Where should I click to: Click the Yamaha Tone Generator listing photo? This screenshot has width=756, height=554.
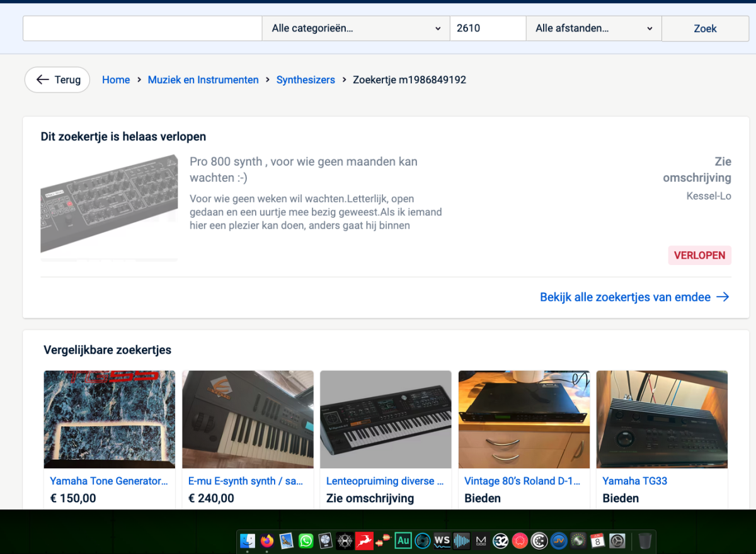(x=110, y=419)
